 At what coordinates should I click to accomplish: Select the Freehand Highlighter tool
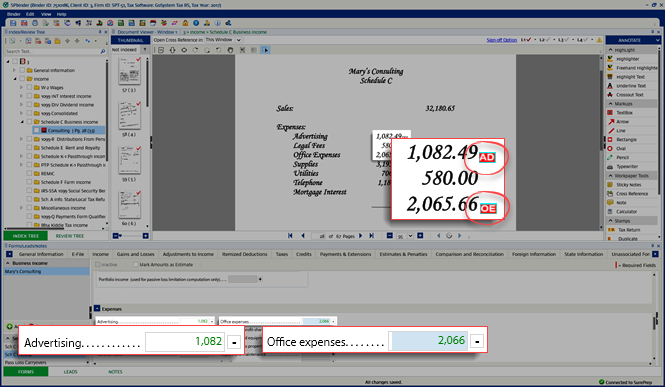[x=632, y=68]
